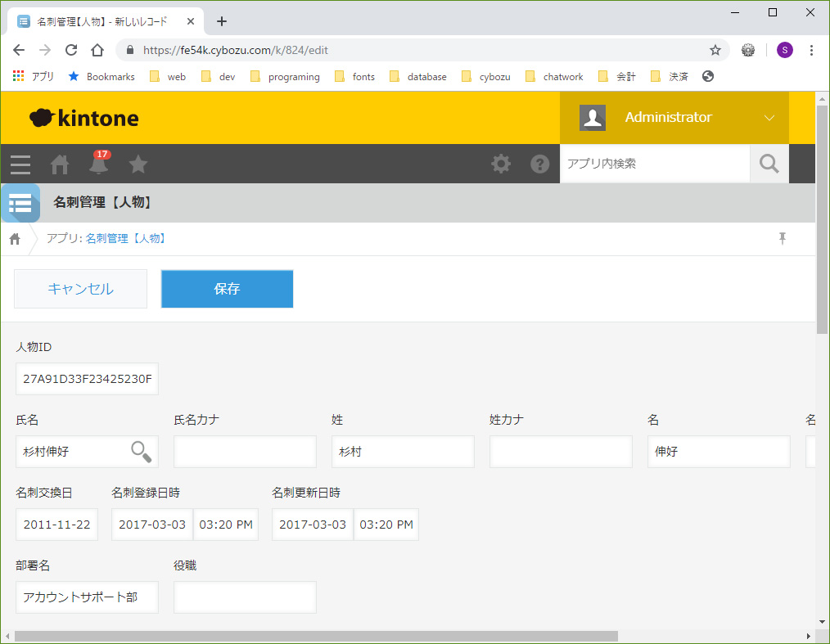
Task: Click the 姓 input field
Action: (x=403, y=452)
